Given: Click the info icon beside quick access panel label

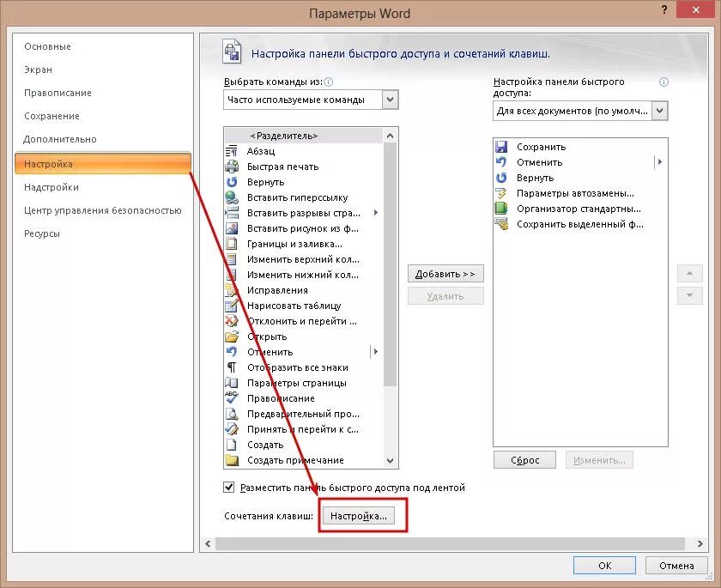Looking at the screenshot, I should (x=663, y=82).
